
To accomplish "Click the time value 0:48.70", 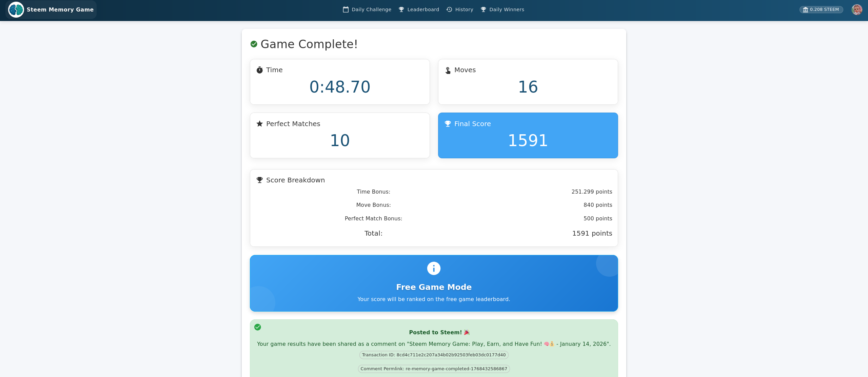I will (340, 87).
